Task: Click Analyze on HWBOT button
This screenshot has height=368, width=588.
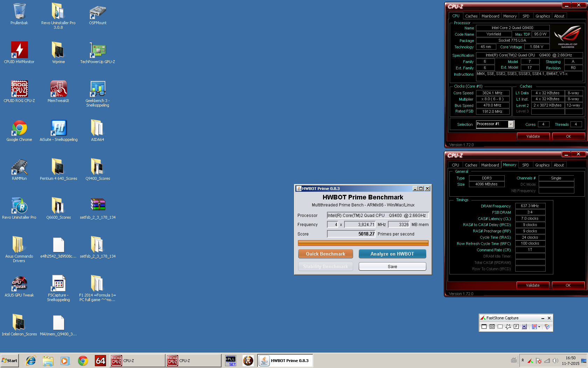Action: pyautogui.click(x=392, y=254)
